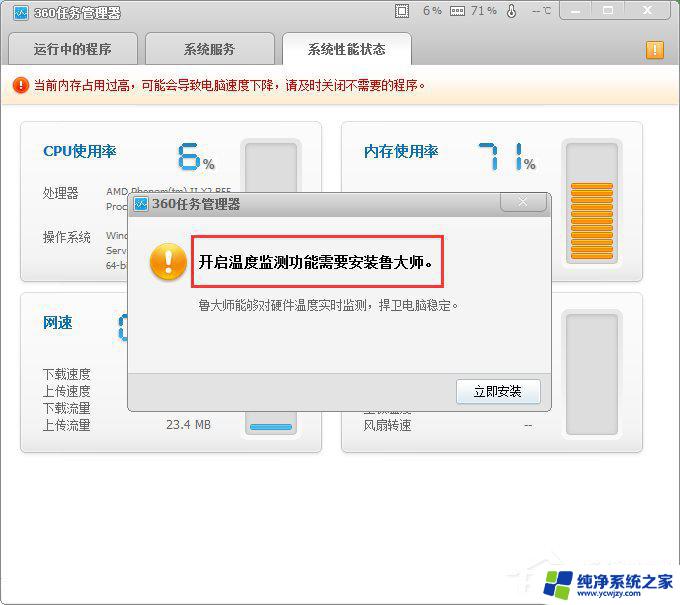Click the large 6% CPU usage figure
Image resolution: width=680 pixels, height=605 pixels.
(x=196, y=157)
